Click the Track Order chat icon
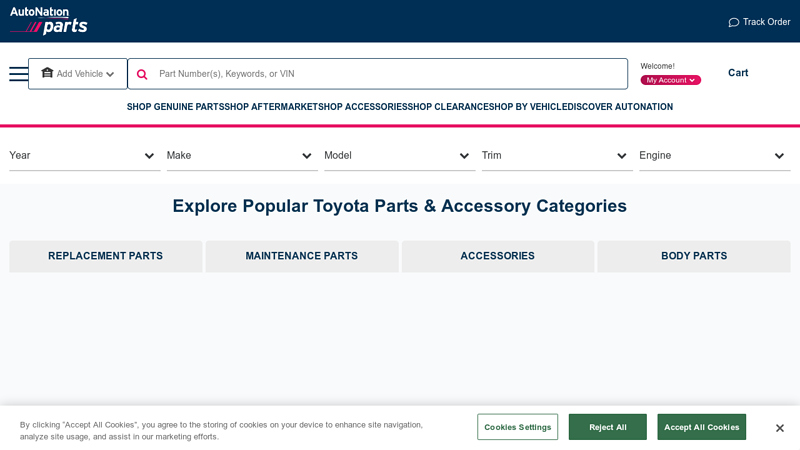800x450 pixels. click(x=733, y=22)
